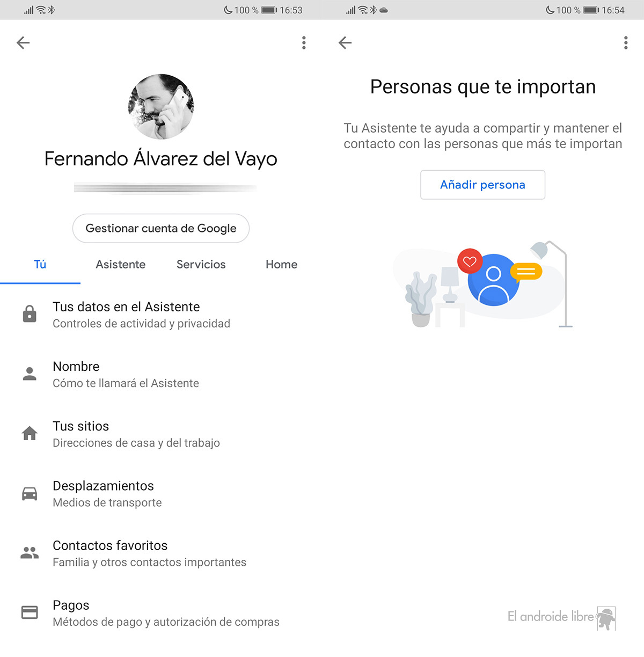Tap the car icon for Desplazamientos
This screenshot has width=644, height=657.
[x=30, y=493]
